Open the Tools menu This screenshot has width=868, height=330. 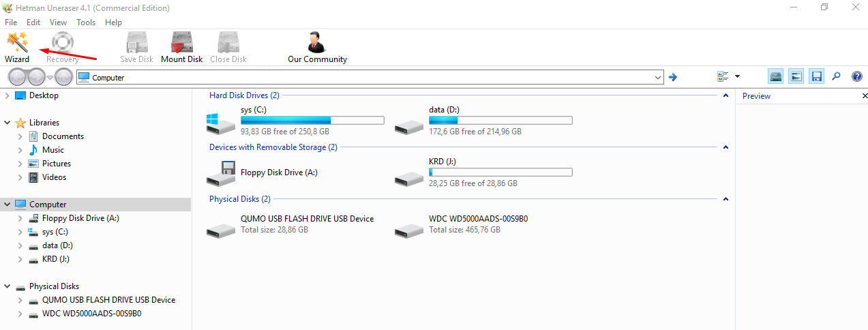pos(86,22)
